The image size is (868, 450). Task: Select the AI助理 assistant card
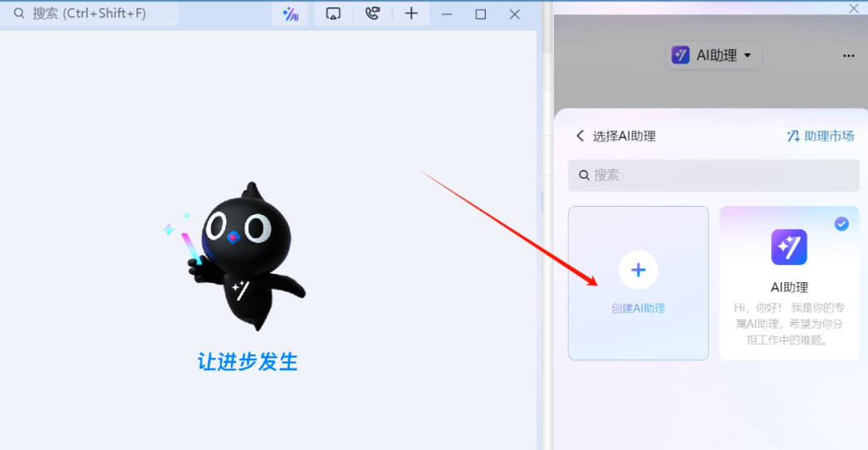(789, 283)
